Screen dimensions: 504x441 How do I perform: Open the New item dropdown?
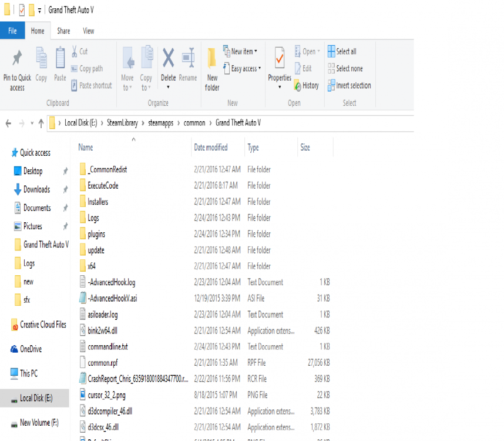pyautogui.click(x=241, y=51)
